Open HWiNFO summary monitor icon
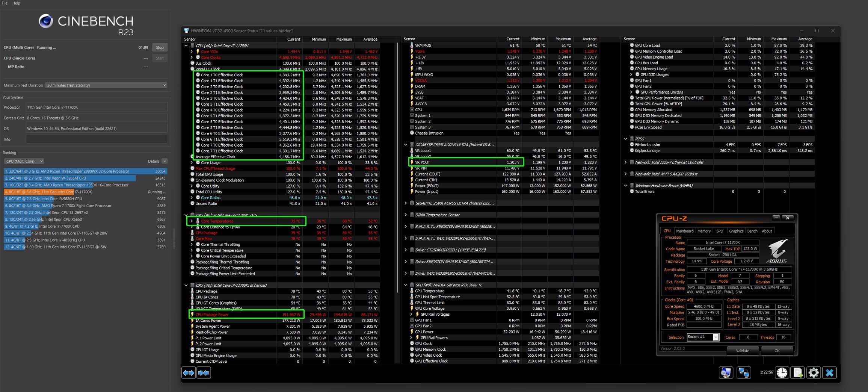 726,372
